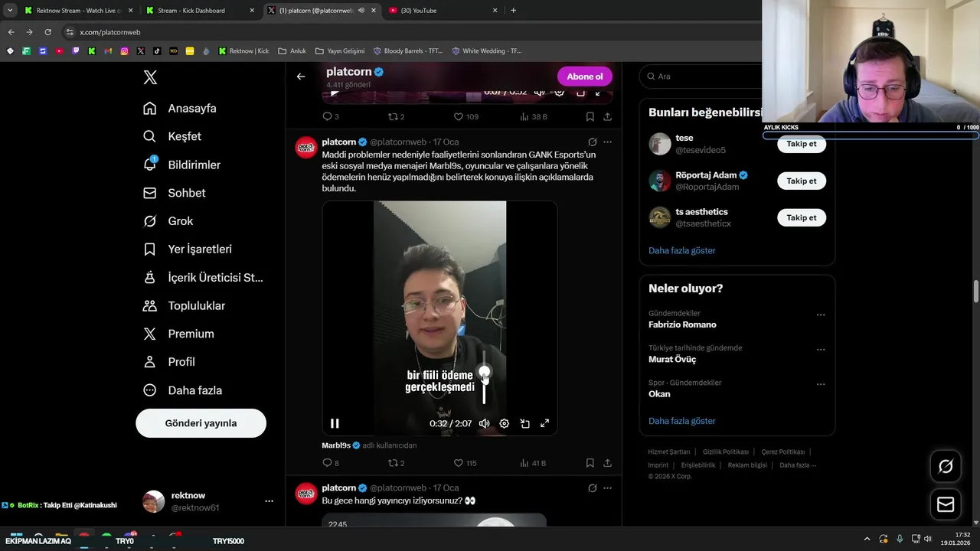Like the post with 115 likes
Viewport: 980px width, 551px height.
(x=465, y=463)
